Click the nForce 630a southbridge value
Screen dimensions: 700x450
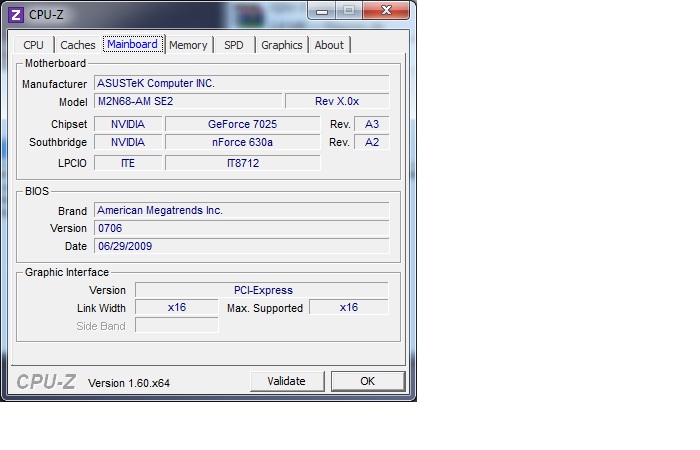point(242,142)
